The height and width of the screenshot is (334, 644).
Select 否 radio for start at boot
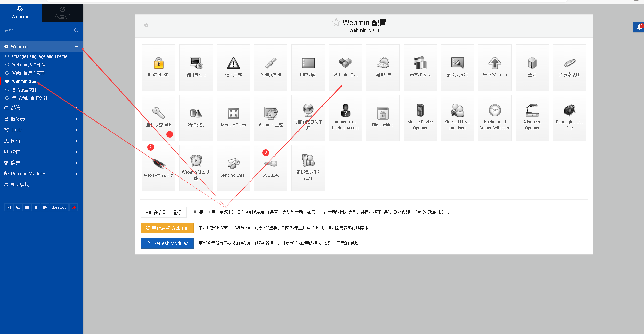point(207,212)
